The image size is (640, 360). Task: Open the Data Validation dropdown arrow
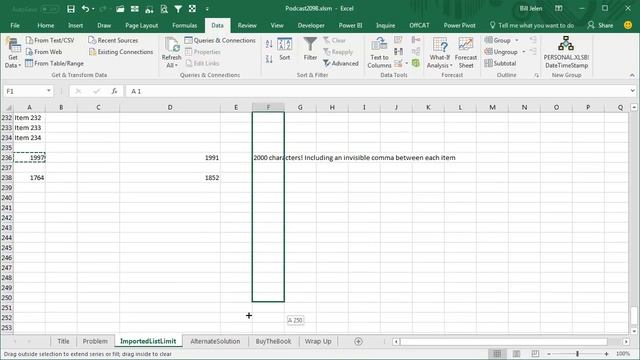tap(407, 63)
